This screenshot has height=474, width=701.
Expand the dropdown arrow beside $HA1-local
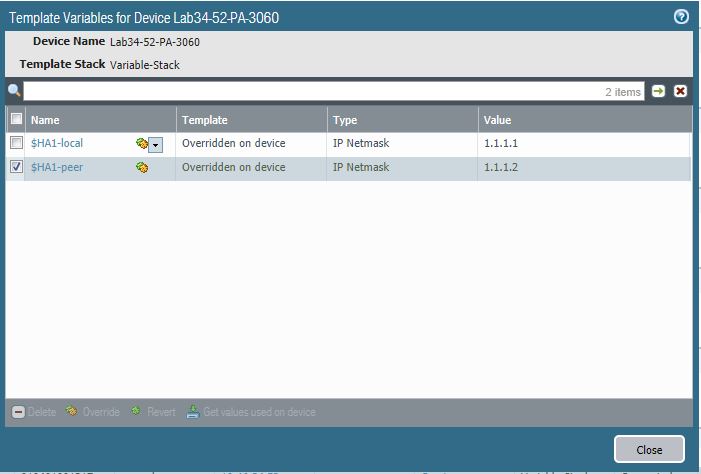155,145
